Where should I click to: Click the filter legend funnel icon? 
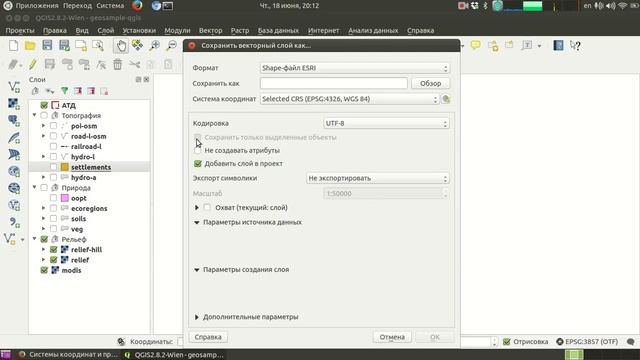[64, 91]
